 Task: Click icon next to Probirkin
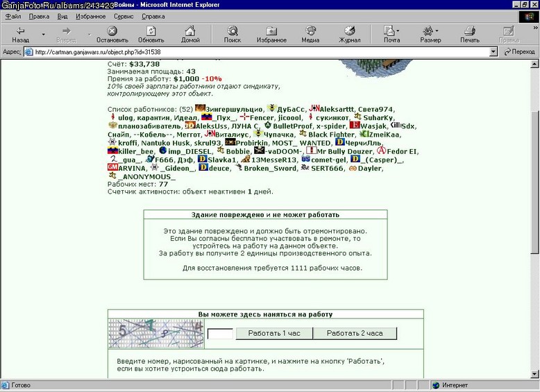click(230, 142)
